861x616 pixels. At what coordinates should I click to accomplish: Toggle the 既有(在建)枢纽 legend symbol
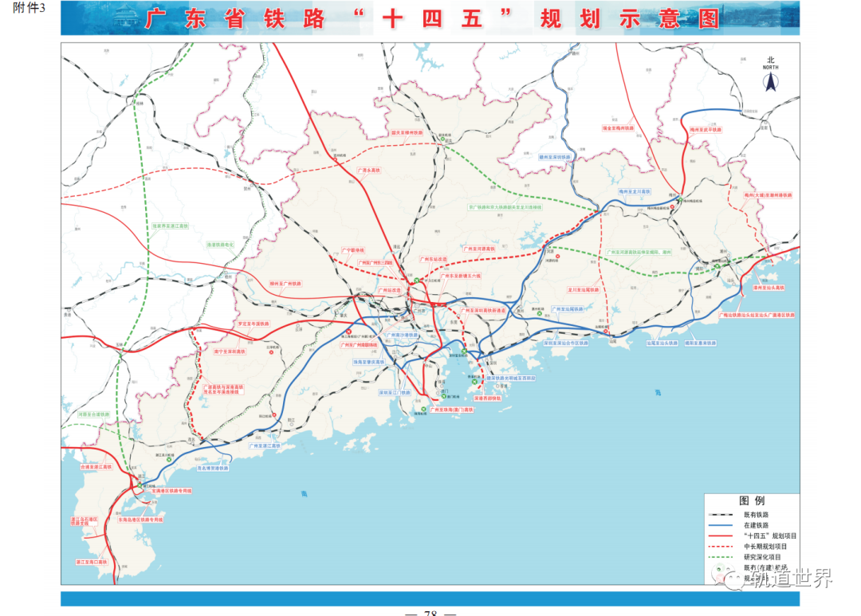click(718, 569)
